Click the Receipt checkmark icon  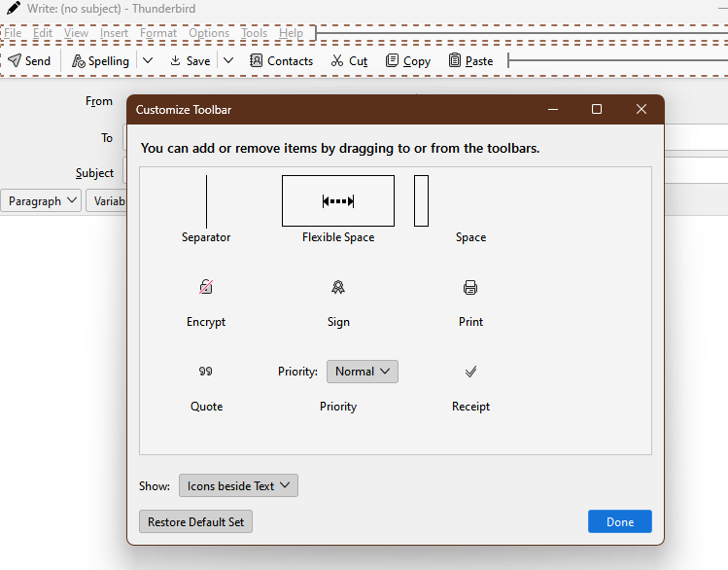pos(470,372)
